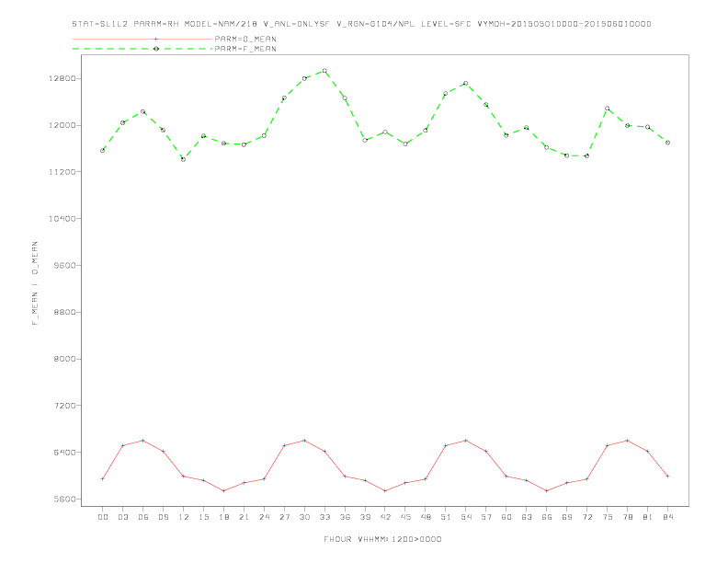
Task: Click x-axis tick label 60
Action: click(506, 517)
